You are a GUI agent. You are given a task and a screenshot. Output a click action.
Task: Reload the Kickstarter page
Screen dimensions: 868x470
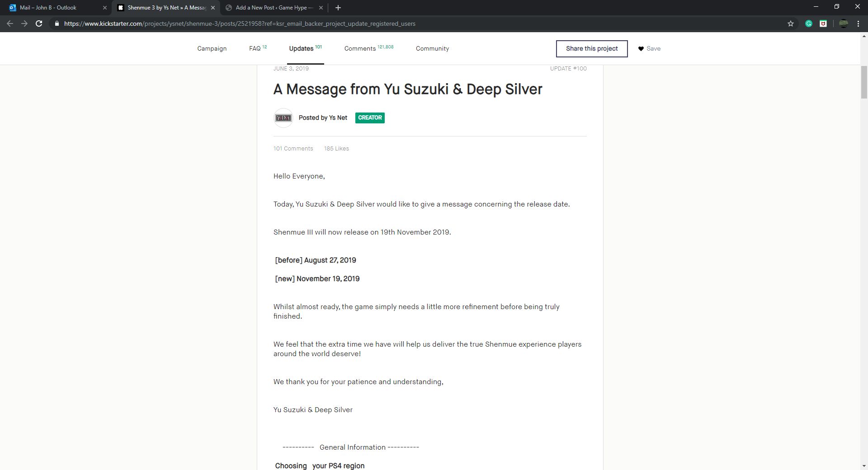pos(39,23)
